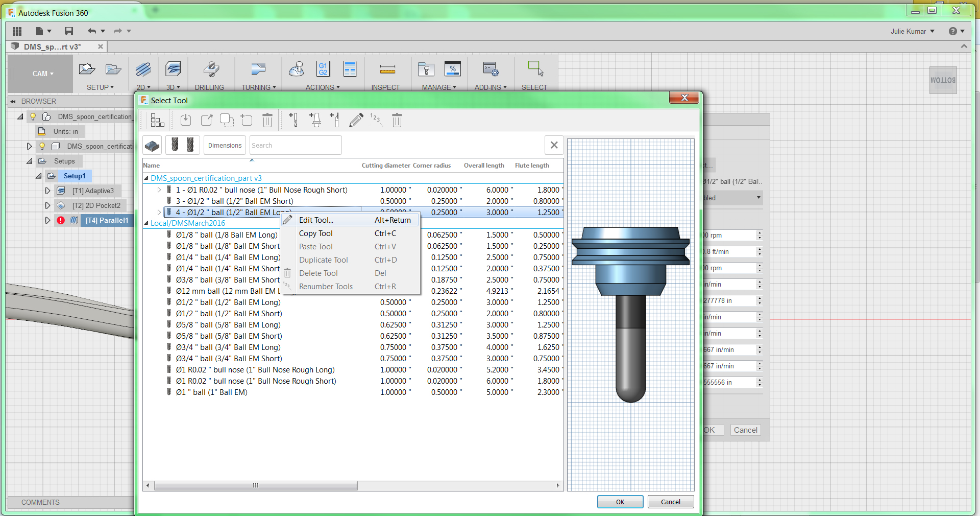Image resolution: width=980 pixels, height=516 pixels.
Task: Click the INSPECT measure icon
Action: (387, 69)
